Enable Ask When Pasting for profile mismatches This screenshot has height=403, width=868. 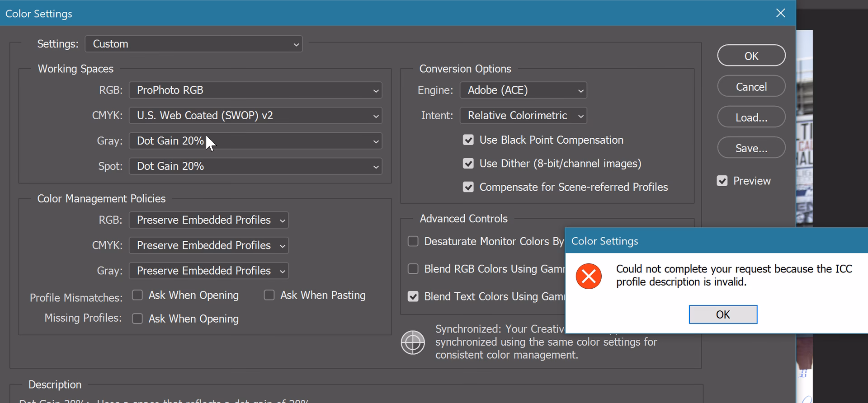coord(269,295)
